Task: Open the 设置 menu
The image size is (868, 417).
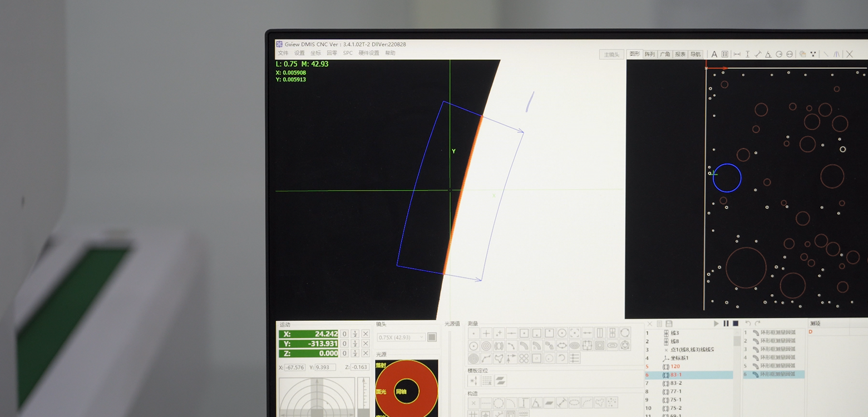Action: [x=299, y=53]
